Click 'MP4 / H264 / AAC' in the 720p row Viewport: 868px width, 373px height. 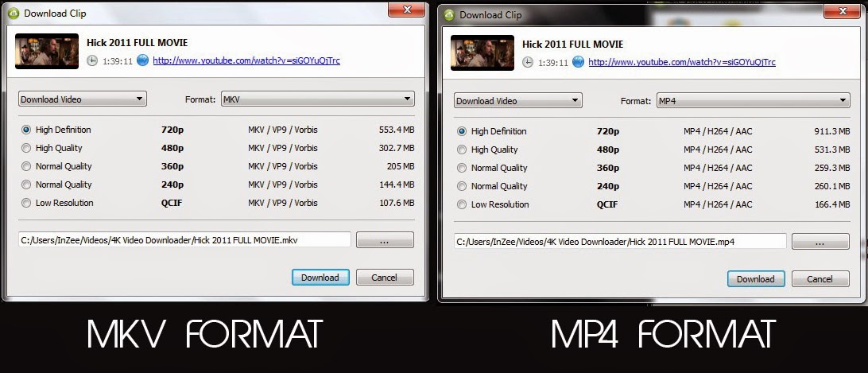coord(718,131)
